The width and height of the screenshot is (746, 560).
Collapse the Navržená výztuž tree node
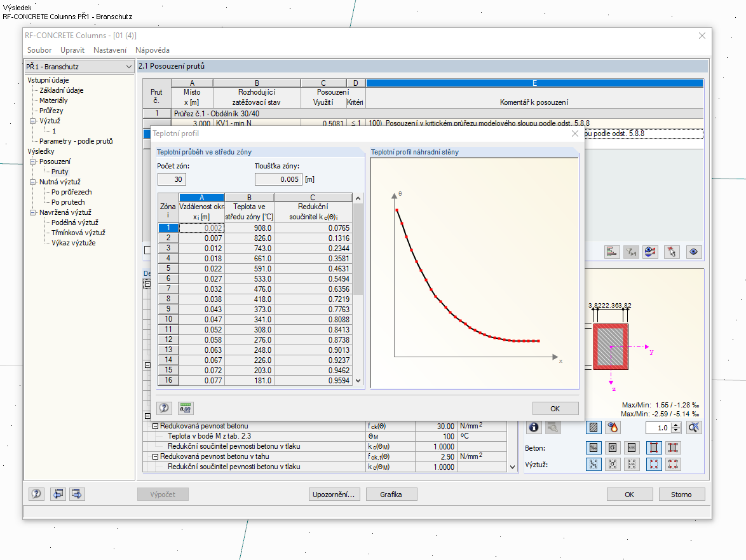click(33, 212)
